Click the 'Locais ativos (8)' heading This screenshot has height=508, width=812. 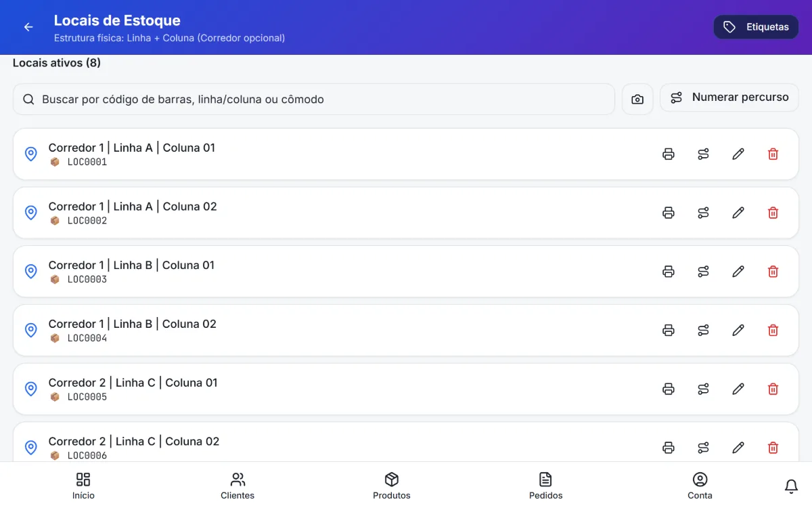[57, 63]
